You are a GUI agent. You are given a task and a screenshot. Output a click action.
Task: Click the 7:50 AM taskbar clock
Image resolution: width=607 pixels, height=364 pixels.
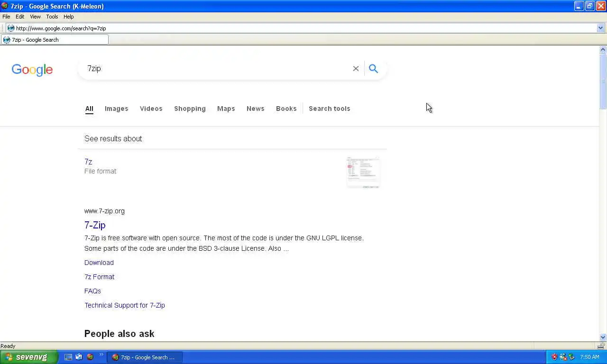[x=589, y=357]
